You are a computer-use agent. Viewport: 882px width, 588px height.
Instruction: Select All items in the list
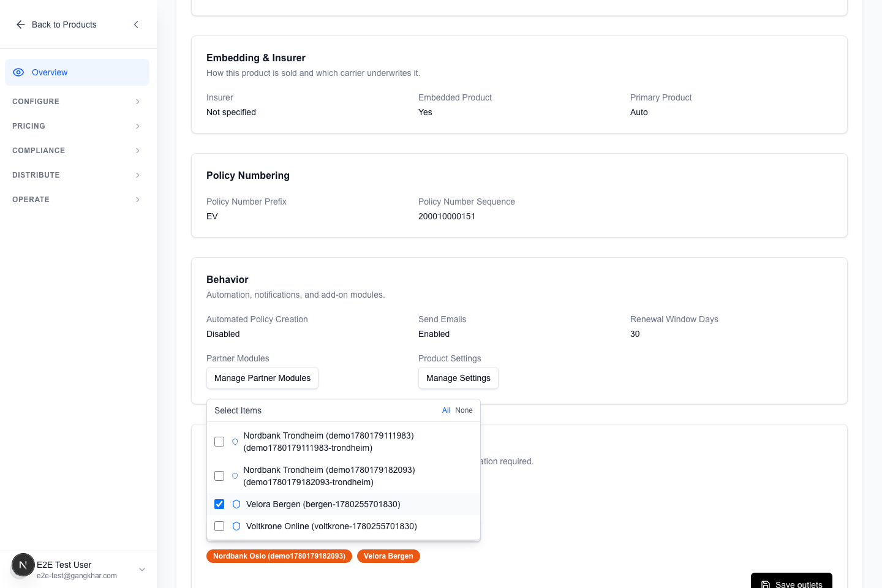(446, 410)
